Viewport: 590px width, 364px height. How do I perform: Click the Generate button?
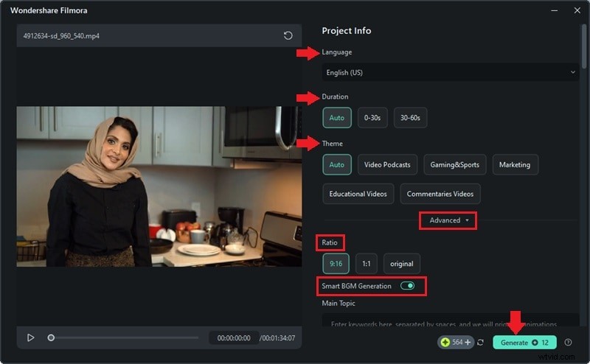[524, 342]
